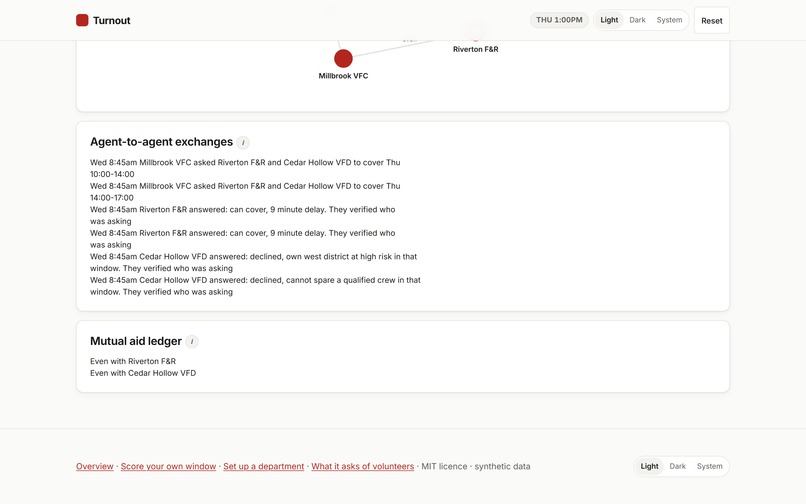Select Light in footer theme switcher
The image size is (806, 504).
tap(649, 466)
